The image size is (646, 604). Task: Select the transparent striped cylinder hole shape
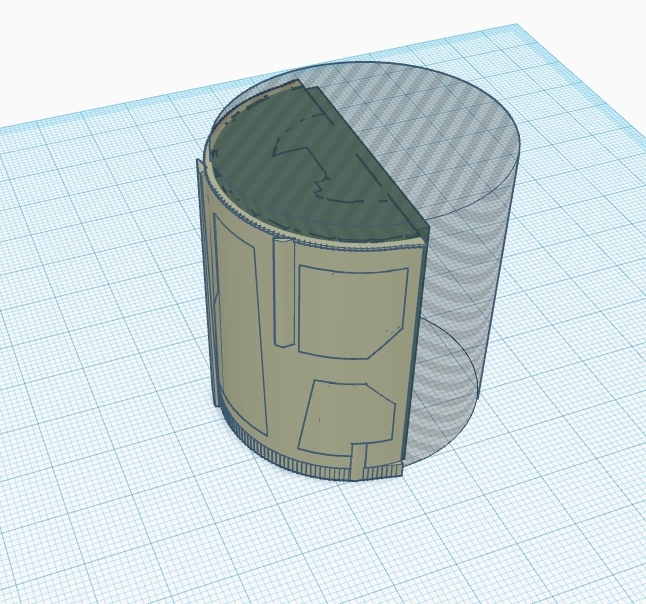tap(470, 250)
